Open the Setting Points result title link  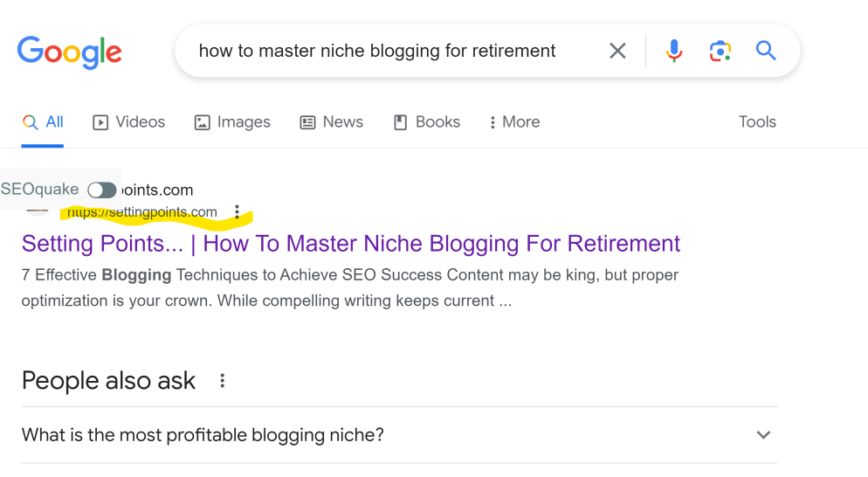350,243
